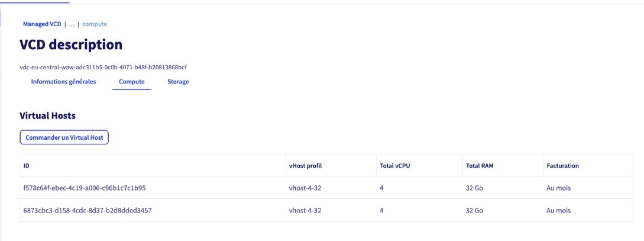Click the Facturation column header
This screenshot has height=241, width=644.
[562, 166]
